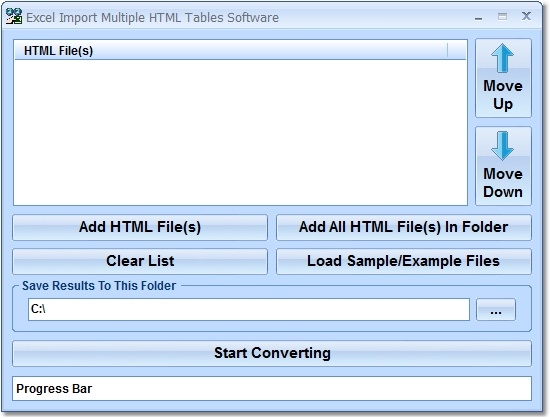Minimize the application window

(x=478, y=17)
